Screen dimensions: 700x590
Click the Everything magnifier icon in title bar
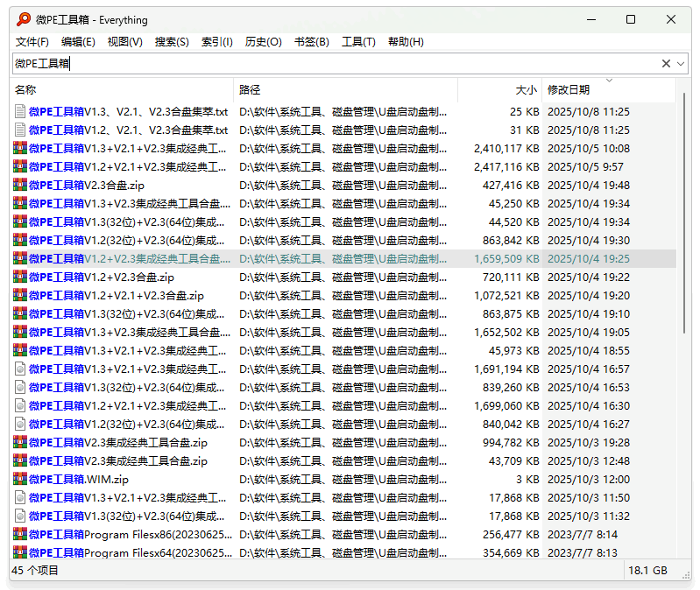tap(23, 19)
